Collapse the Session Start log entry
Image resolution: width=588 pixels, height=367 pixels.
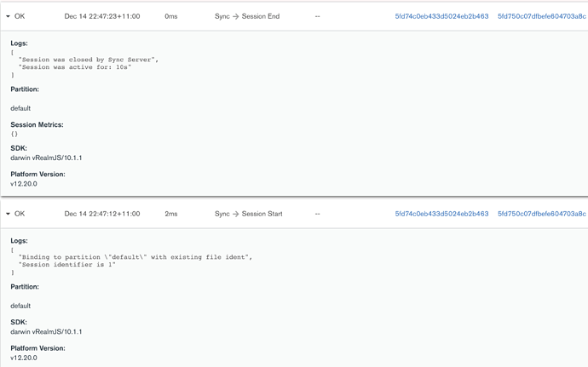tap(8, 214)
